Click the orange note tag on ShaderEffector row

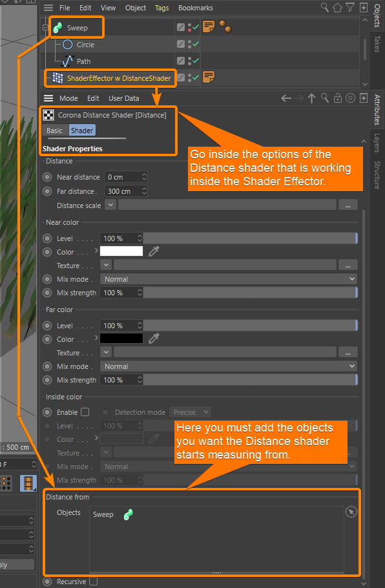point(209,77)
